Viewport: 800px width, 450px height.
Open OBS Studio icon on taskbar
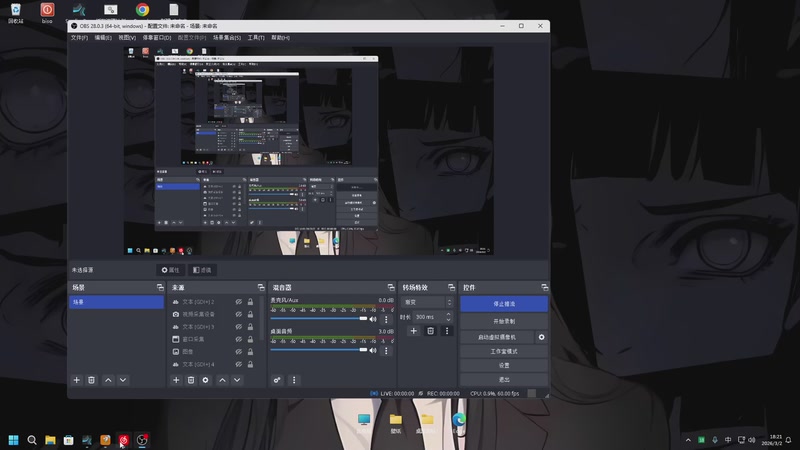142,440
